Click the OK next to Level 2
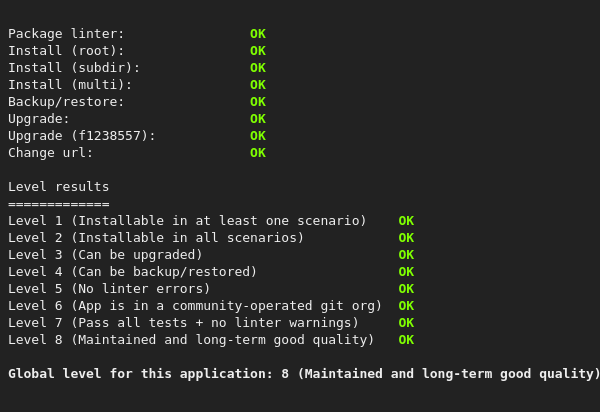 pos(406,238)
